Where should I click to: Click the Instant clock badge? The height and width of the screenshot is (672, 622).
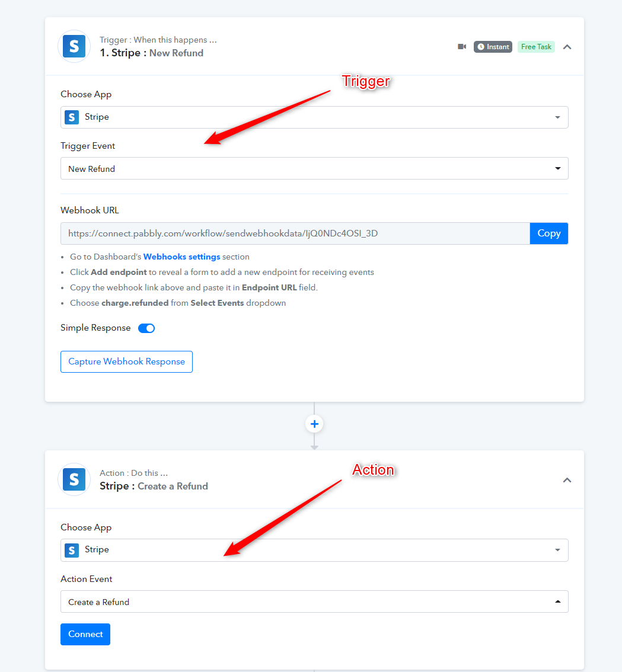(493, 47)
